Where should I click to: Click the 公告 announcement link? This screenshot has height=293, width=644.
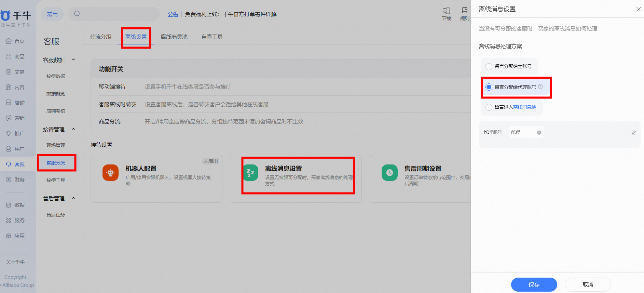pyautogui.click(x=173, y=14)
